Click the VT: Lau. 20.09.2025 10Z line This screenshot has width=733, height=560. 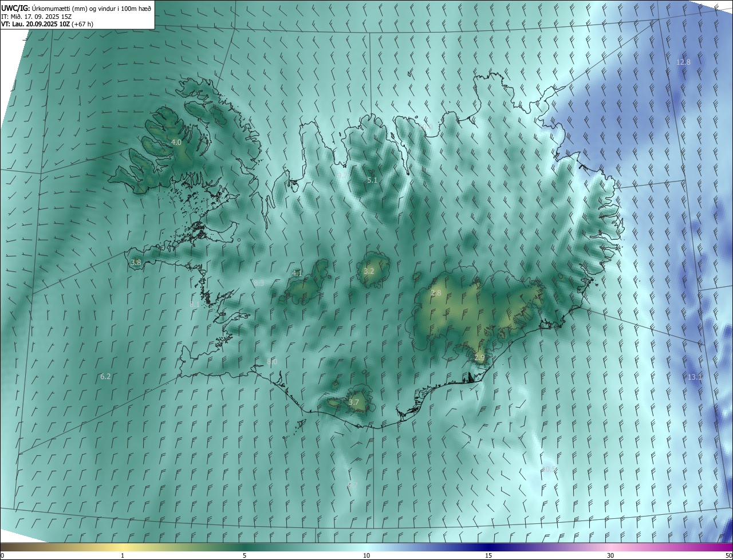47,24
